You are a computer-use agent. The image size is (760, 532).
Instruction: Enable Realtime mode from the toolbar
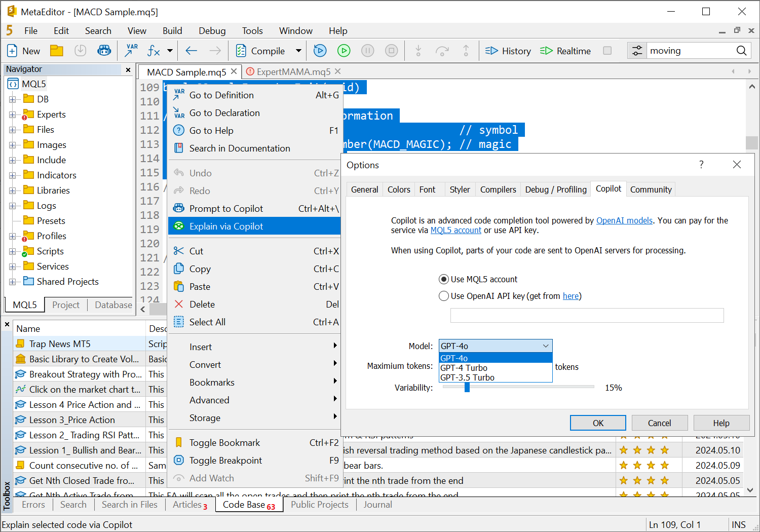pyautogui.click(x=565, y=50)
